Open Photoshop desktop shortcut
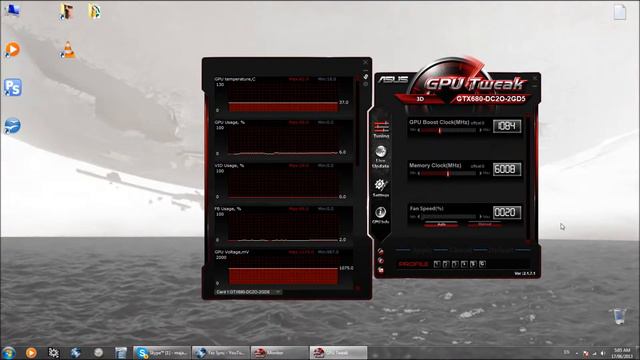The height and width of the screenshot is (360, 640). coord(13,87)
